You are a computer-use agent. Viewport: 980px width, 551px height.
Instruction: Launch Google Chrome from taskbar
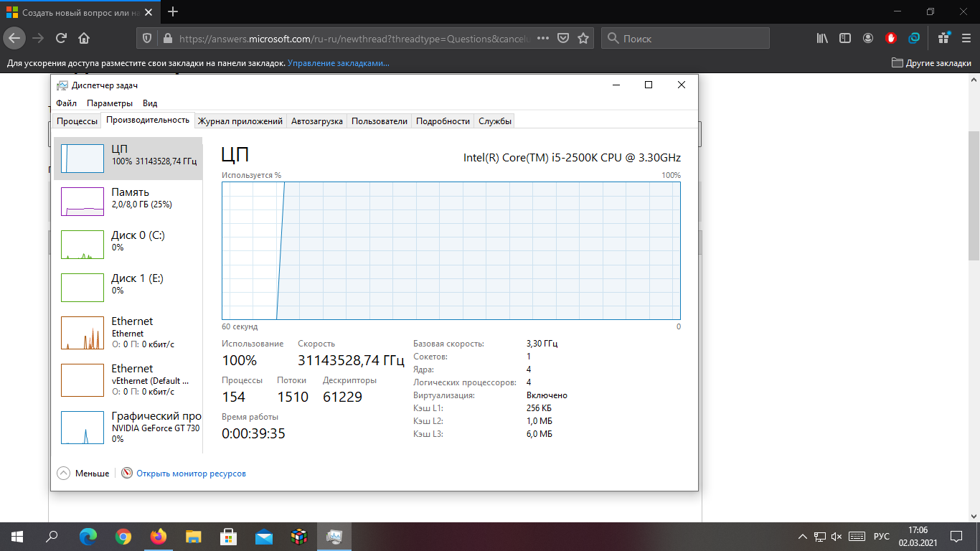pyautogui.click(x=123, y=537)
